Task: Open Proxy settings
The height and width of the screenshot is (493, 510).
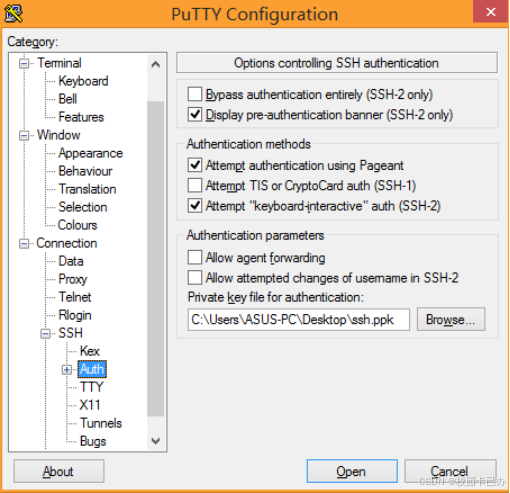Action: pyautogui.click(x=73, y=279)
